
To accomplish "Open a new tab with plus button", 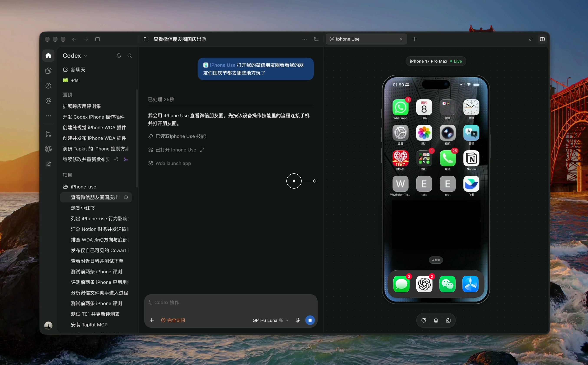I will 414,39.
